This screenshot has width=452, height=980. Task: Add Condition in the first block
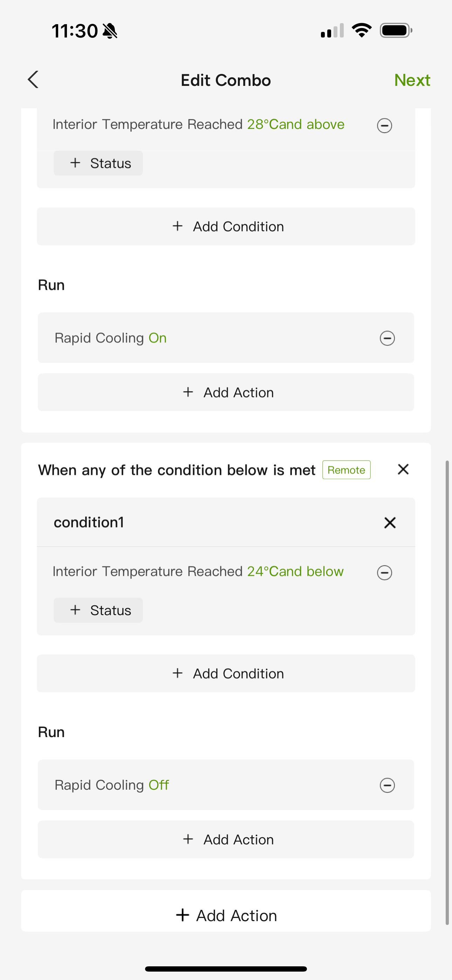pos(226,226)
